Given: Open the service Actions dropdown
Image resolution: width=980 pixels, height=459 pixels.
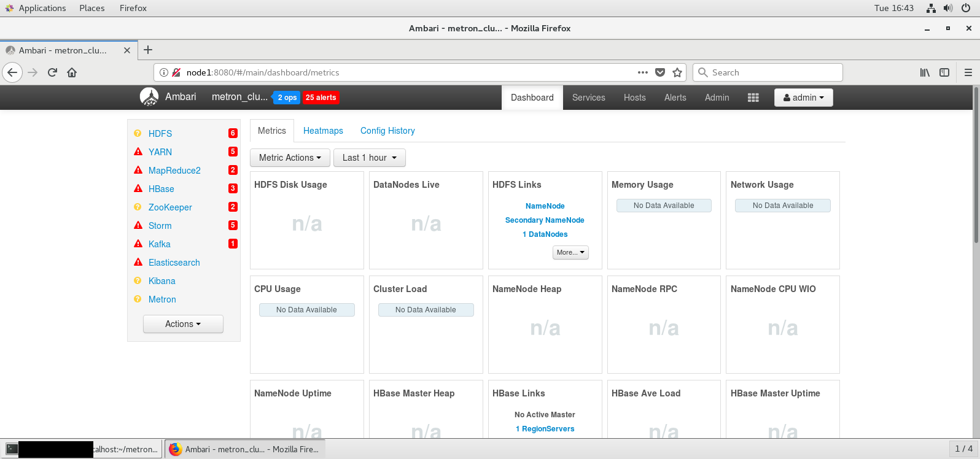Looking at the screenshot, I should [183, 324].
